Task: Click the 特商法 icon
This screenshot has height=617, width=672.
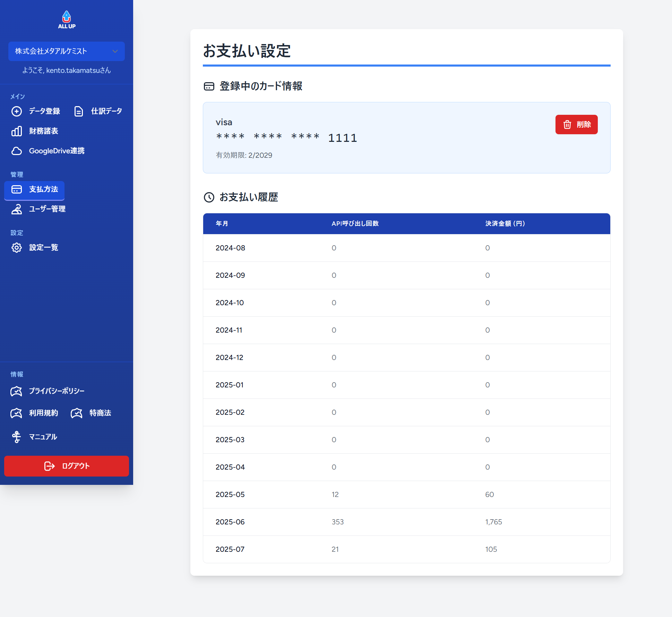Action: pyautogui.click(x=77, y=413)
